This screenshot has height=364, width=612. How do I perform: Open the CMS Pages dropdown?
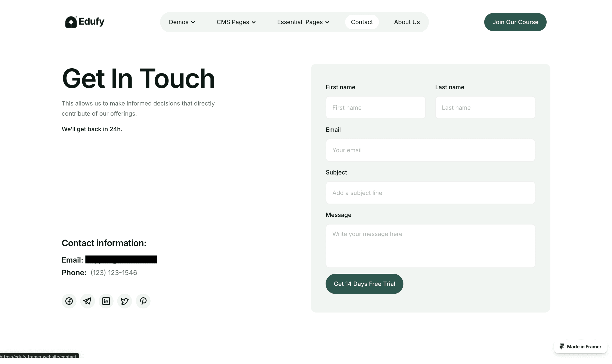(236, 22)
